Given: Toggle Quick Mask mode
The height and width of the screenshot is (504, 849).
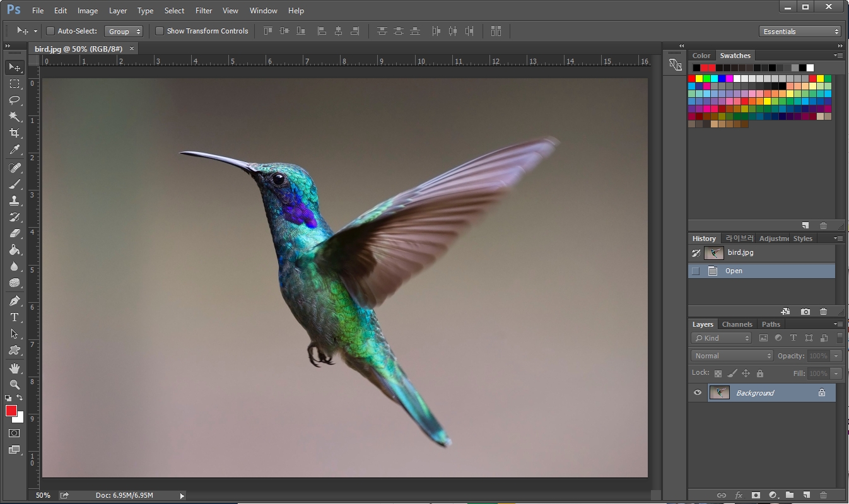Looking at the screenshot, I should [x=15, y=433].
